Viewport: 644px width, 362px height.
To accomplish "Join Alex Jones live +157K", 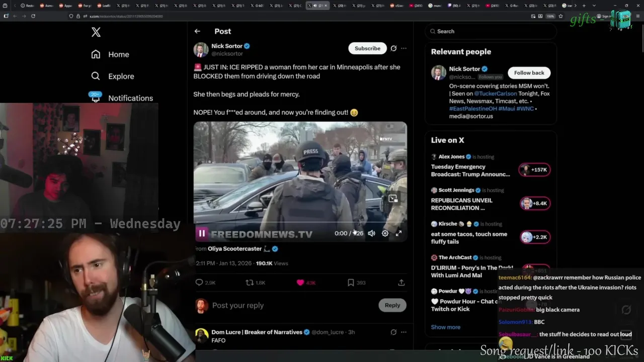I will point(535,170).
